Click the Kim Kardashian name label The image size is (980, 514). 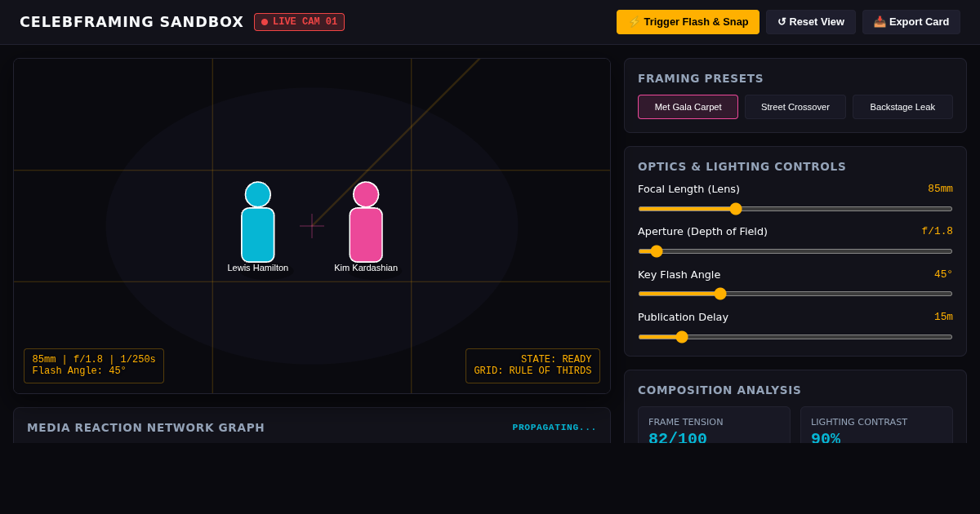(x=366, y=268)
